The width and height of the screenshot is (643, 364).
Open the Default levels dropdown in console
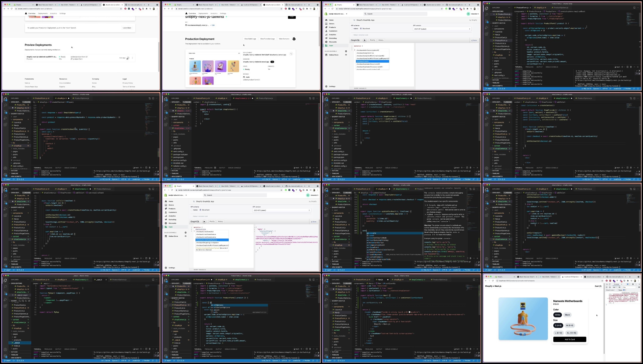tap(610, 290)
